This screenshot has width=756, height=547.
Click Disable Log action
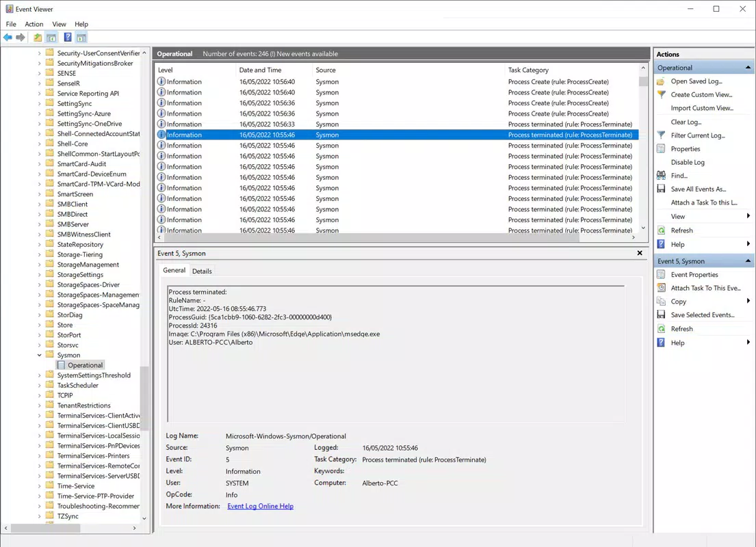(x=688, y=163)
